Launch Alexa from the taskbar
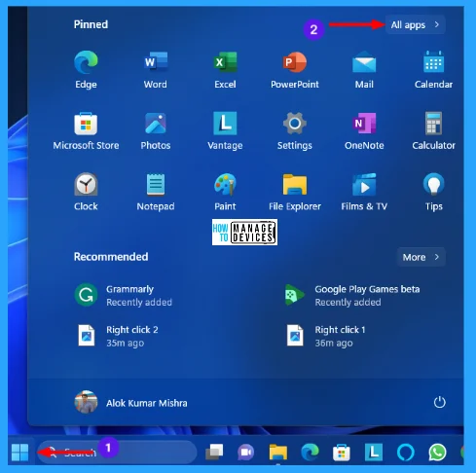The image size is (476, 473). pyautogui.click(x=406, y=452)
